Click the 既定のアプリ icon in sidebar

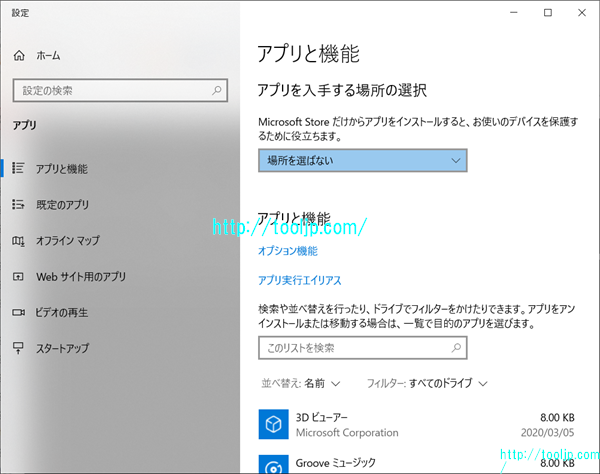(x=18, y=204)
